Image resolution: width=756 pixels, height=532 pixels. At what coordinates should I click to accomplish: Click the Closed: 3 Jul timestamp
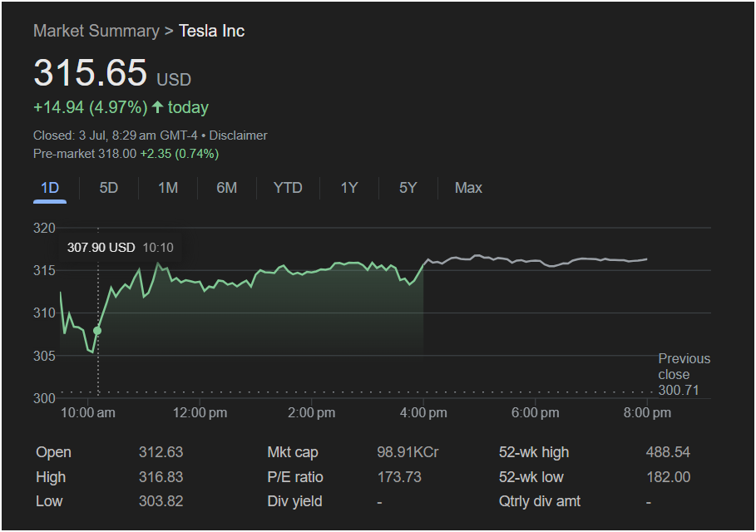pyautogui.click(x=116, y=135)
